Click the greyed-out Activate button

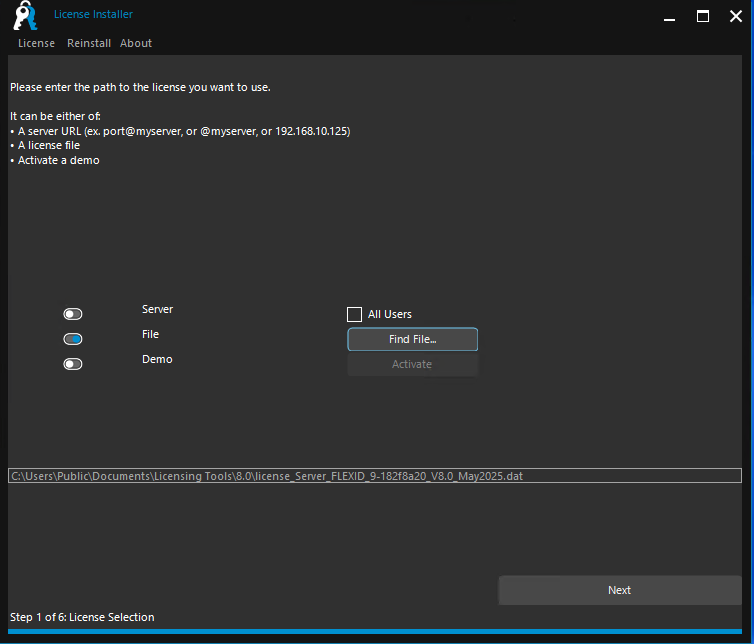coord(412,364)
